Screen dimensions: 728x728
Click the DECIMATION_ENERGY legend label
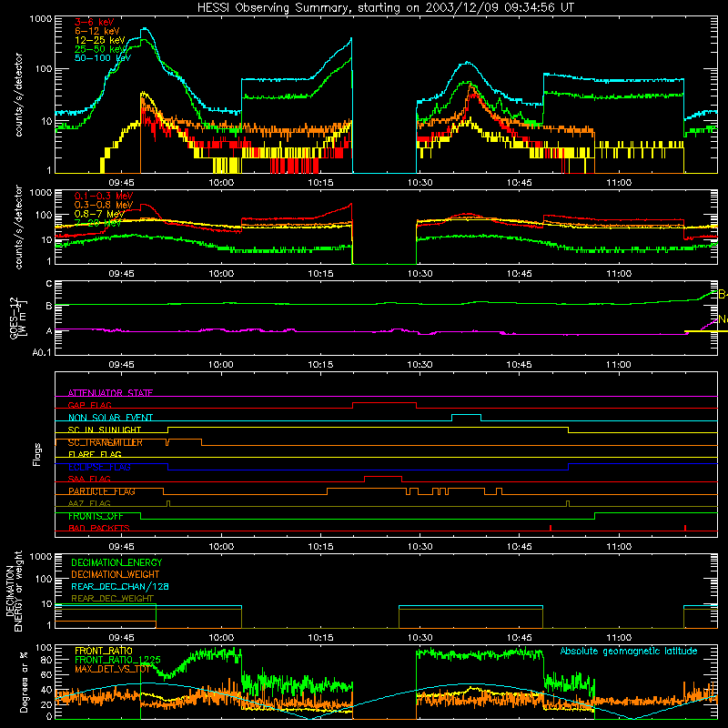[116, 562]
